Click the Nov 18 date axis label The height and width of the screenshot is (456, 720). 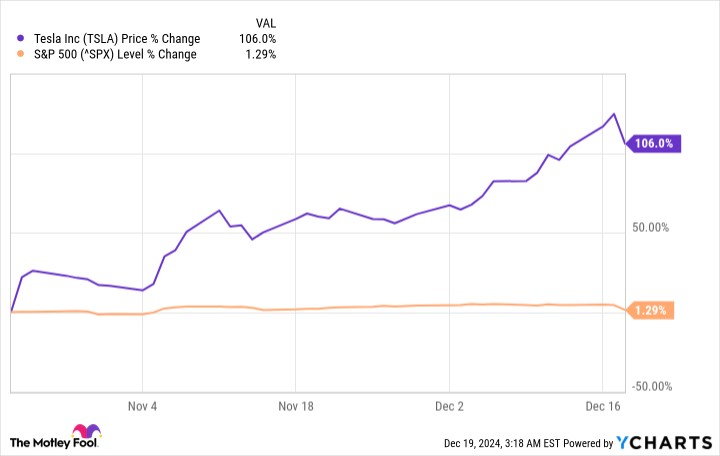pos(296,406)
